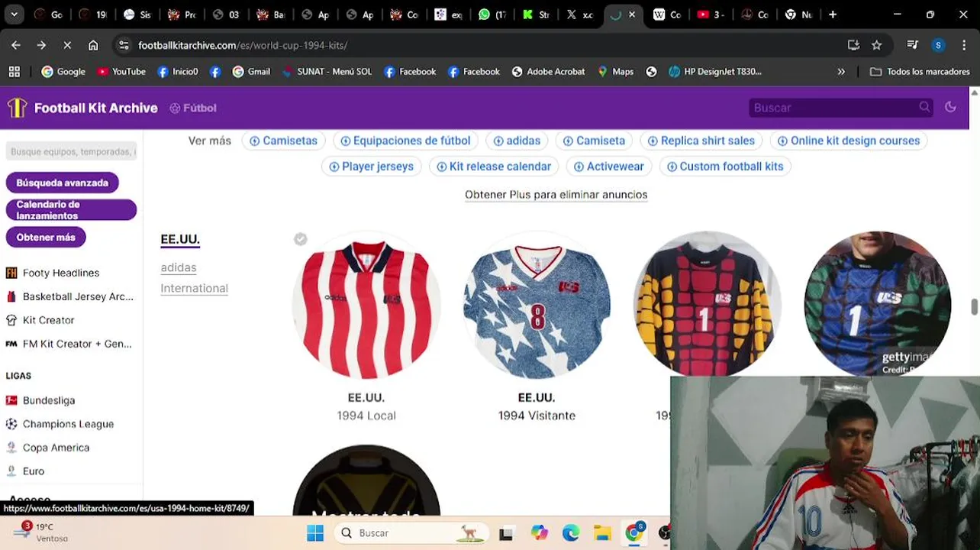
Task: Open Chrome profile avatar S
Action: click(938, 45)
